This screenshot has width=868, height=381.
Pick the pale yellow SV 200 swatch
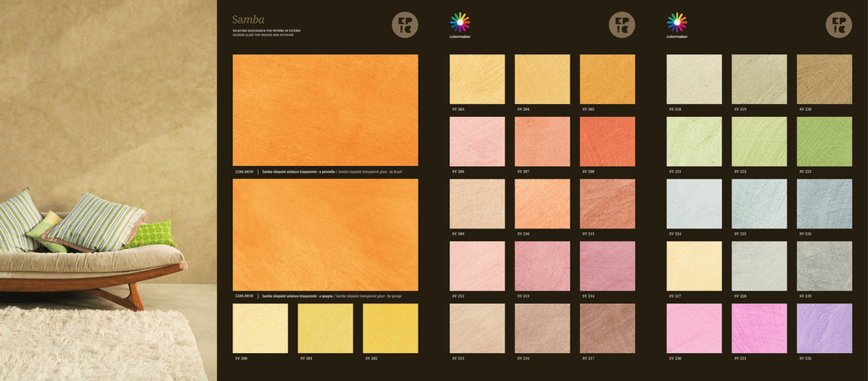(260, 329)
